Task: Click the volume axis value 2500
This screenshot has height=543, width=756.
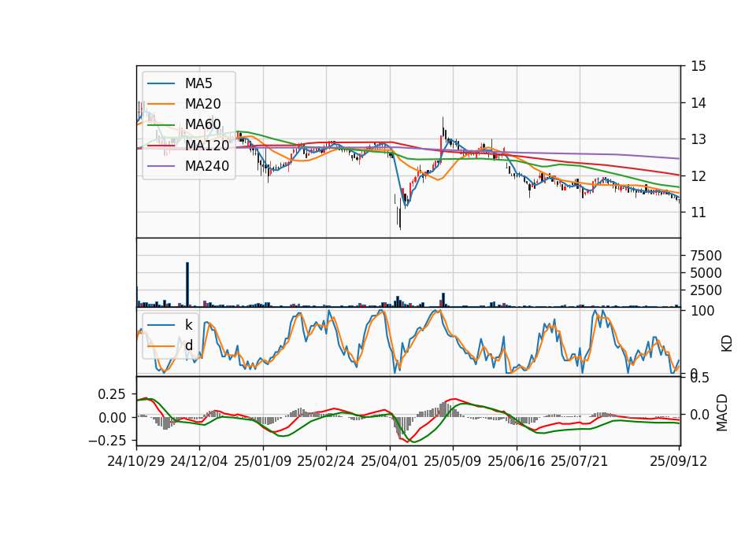Action: click(706, 290)
